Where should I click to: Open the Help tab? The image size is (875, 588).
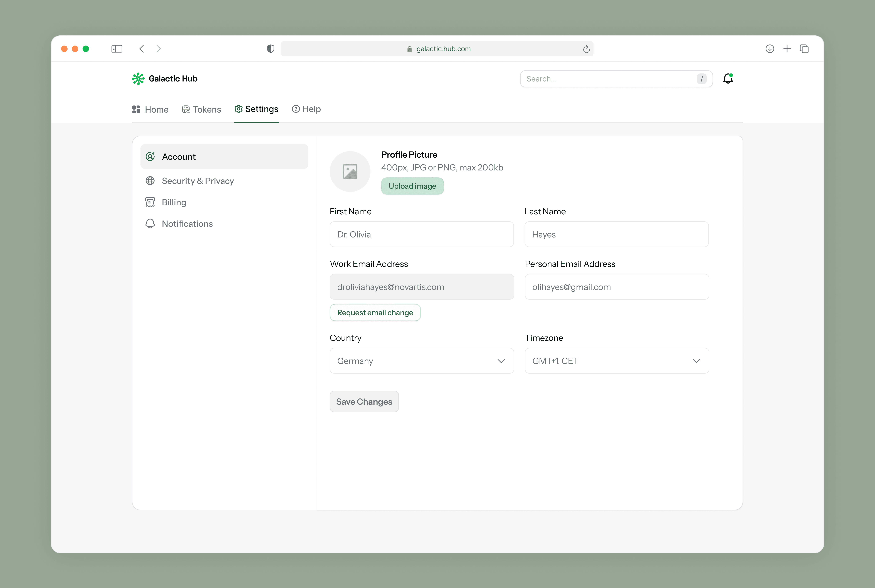[x=307, y=109]
